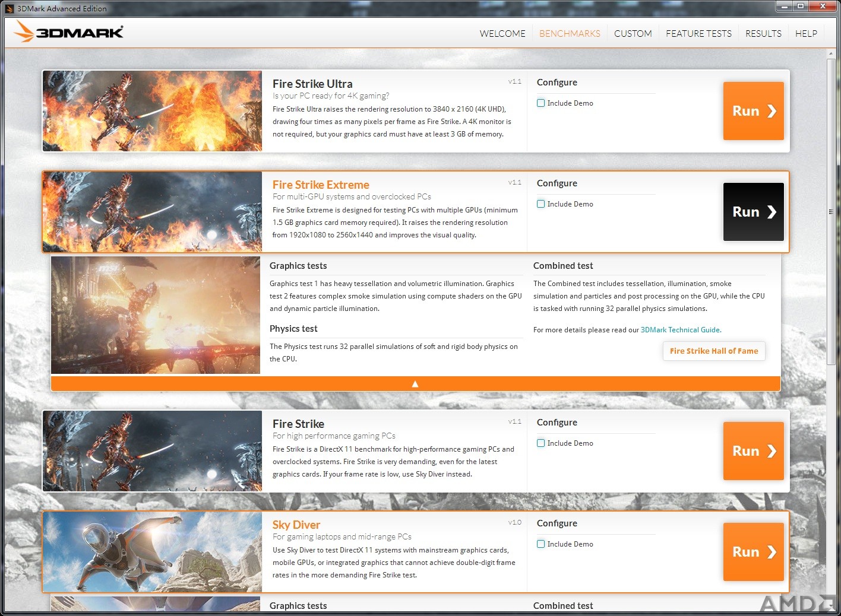Click the Fire Strike Ultra thumbnail image

[x=152, y=111]
